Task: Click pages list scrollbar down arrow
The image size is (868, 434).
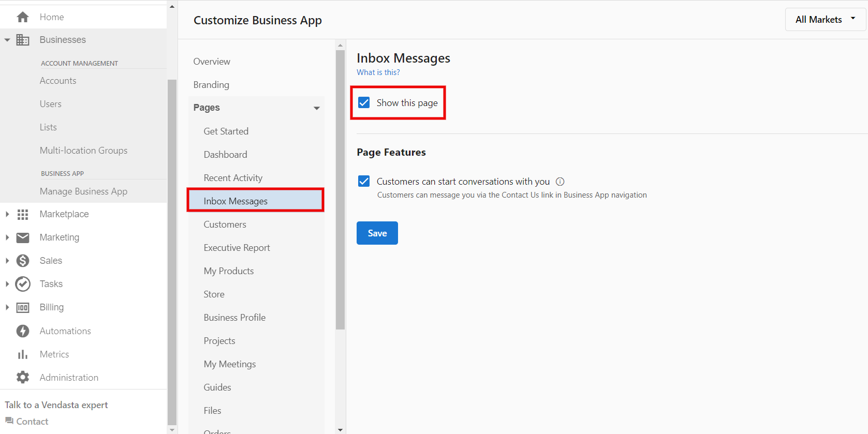Action: pyautogui.click(x=340, y=430)
